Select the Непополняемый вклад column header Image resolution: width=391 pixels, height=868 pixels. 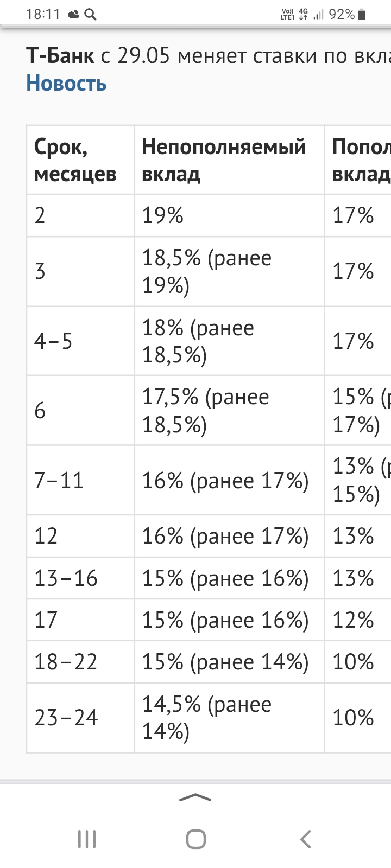click(229, 160)
